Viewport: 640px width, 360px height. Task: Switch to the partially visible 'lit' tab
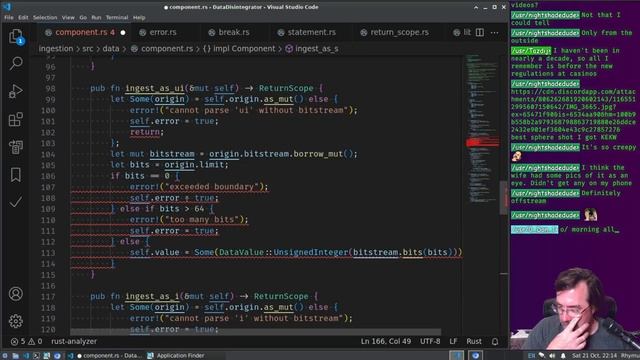pyautogui.click(x=462, y=32)
